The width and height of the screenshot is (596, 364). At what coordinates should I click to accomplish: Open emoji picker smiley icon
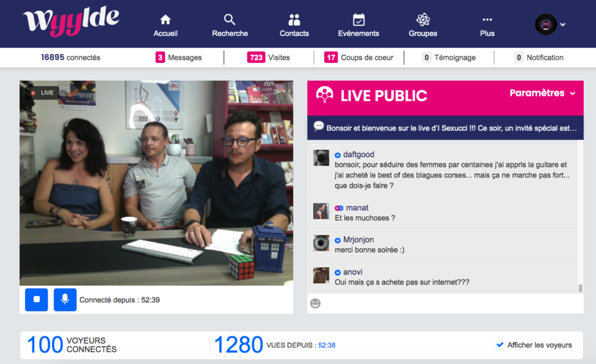[x=315, y=304]
